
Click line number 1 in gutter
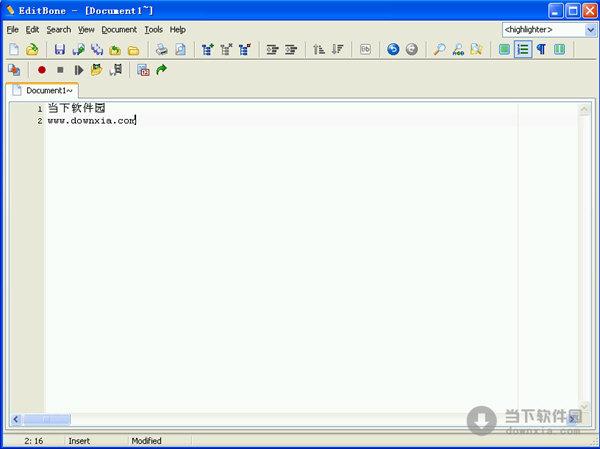click(40, 109)
